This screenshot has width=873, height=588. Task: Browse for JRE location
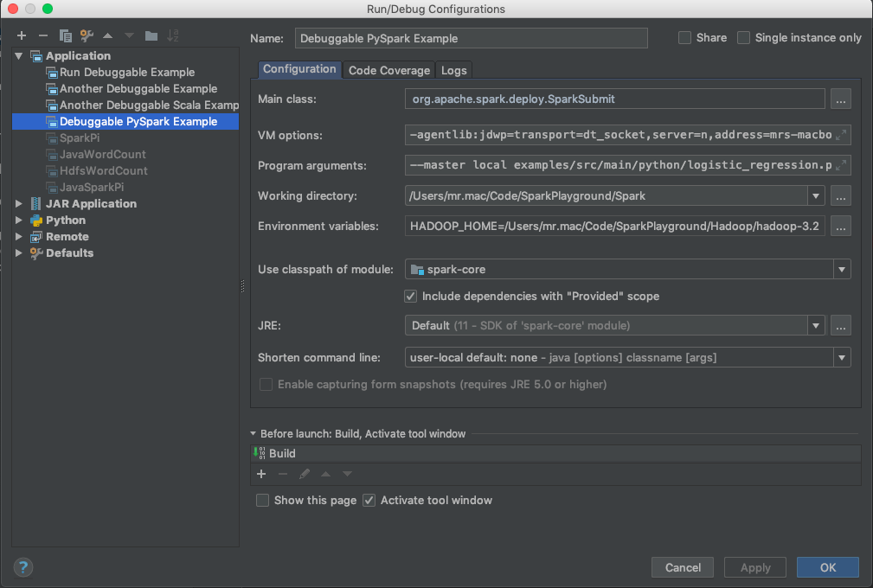(x=841, y=325)
